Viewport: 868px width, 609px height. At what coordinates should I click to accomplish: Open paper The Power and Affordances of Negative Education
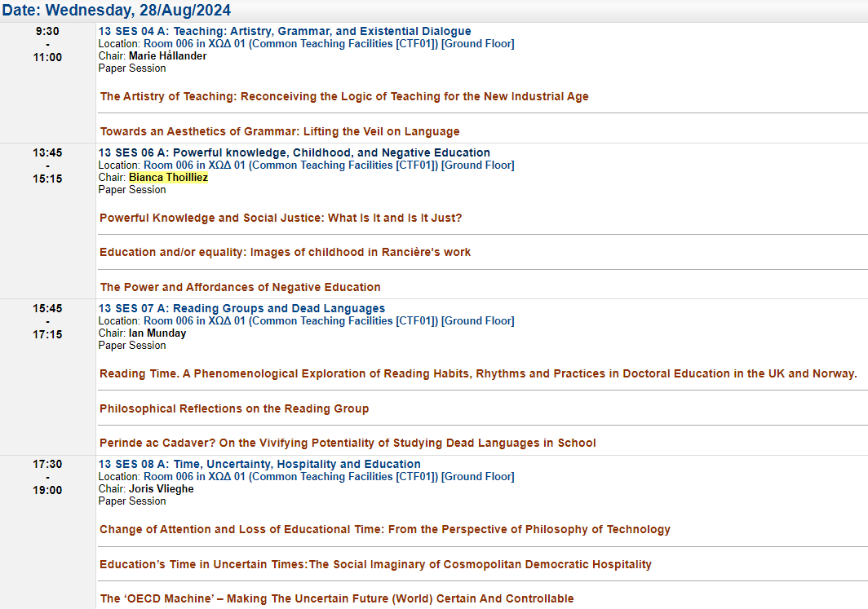[240, 287]
